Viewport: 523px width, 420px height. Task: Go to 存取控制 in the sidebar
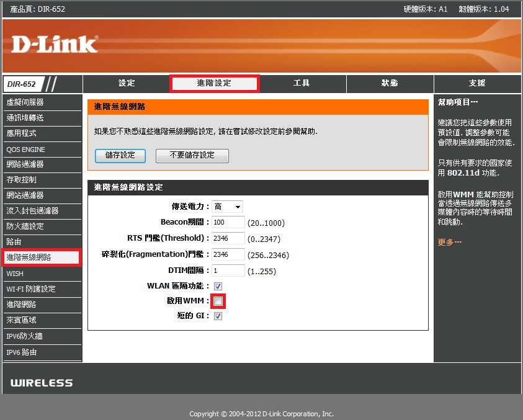(x=42, y=180)
